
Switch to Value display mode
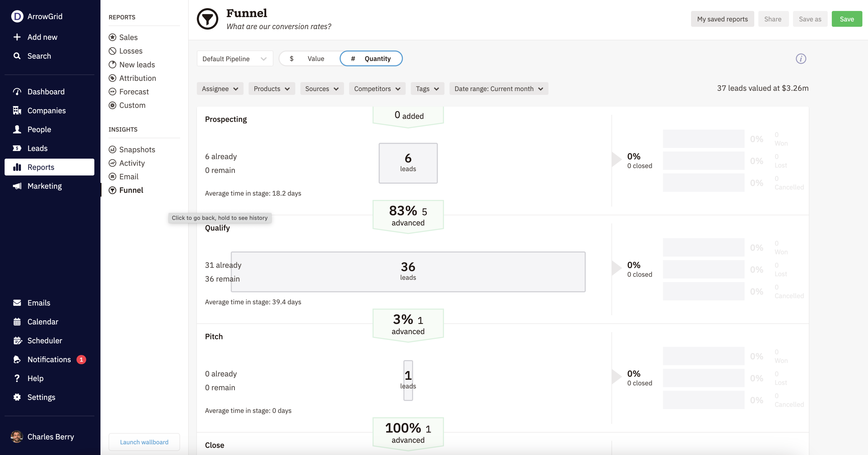click(310, 58)
